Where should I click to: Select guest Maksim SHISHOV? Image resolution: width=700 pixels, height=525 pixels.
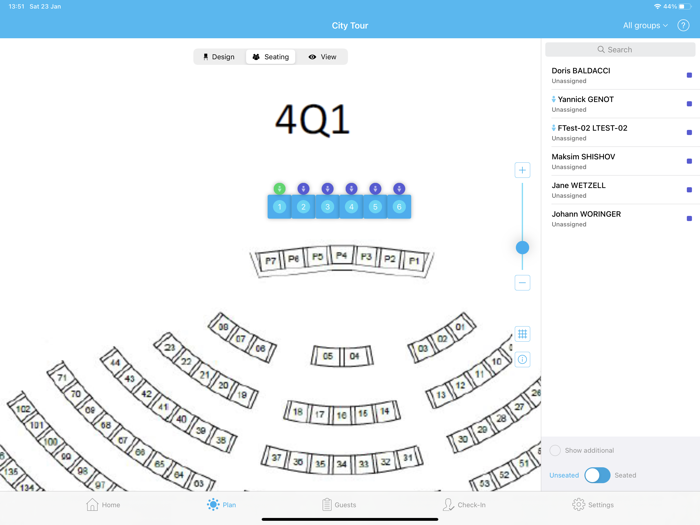pyautogui.click(x=620, y=161)
